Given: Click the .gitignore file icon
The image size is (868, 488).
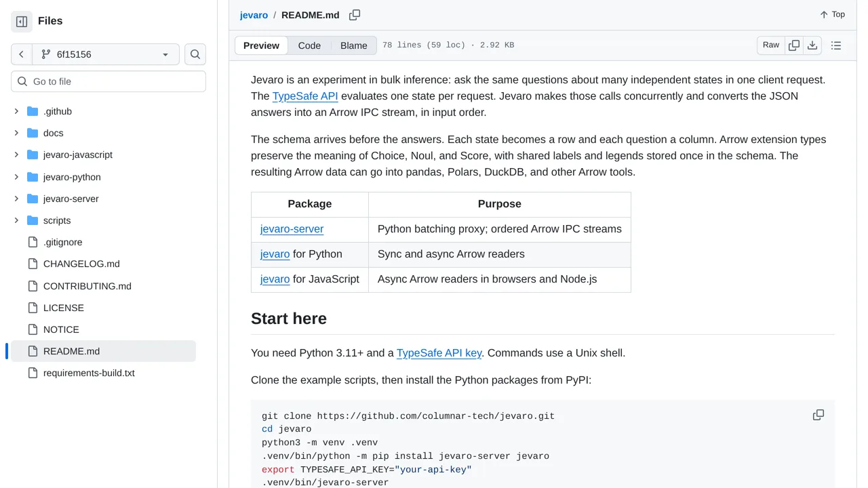Looking at the screenshot, I should point(33,242).
